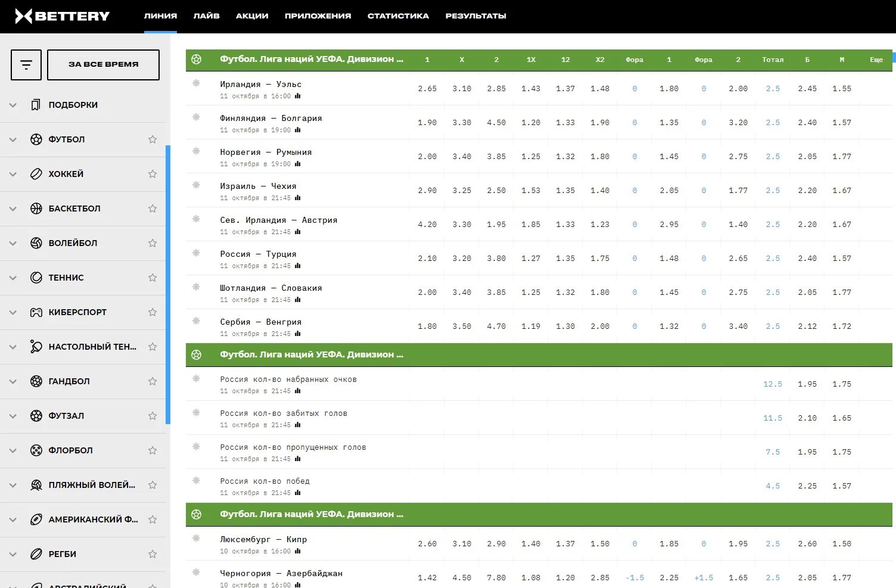Click the Киберспорт gamepad icon
Viewport: 896px width, 588px height.
coord(36,312)
